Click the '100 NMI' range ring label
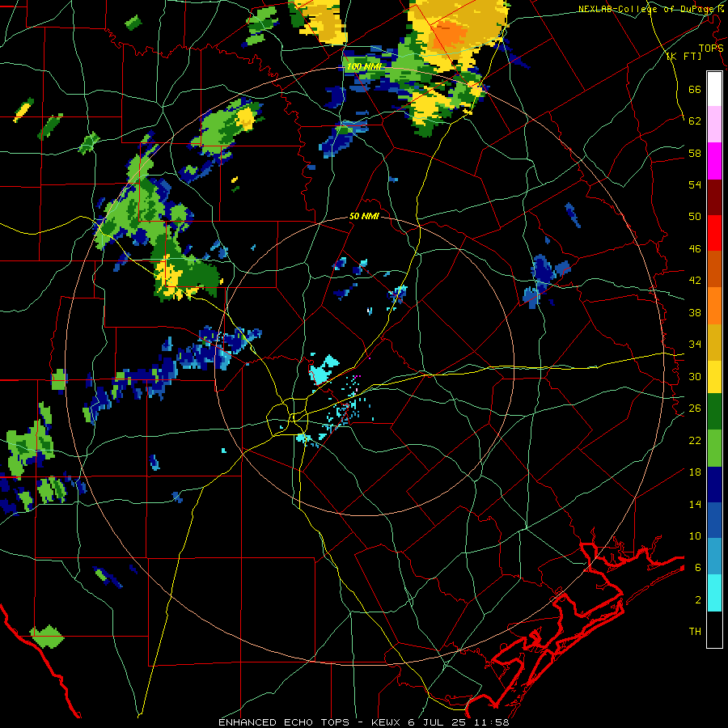This screenshot has height=728, width=728. (x=364, y=67)
